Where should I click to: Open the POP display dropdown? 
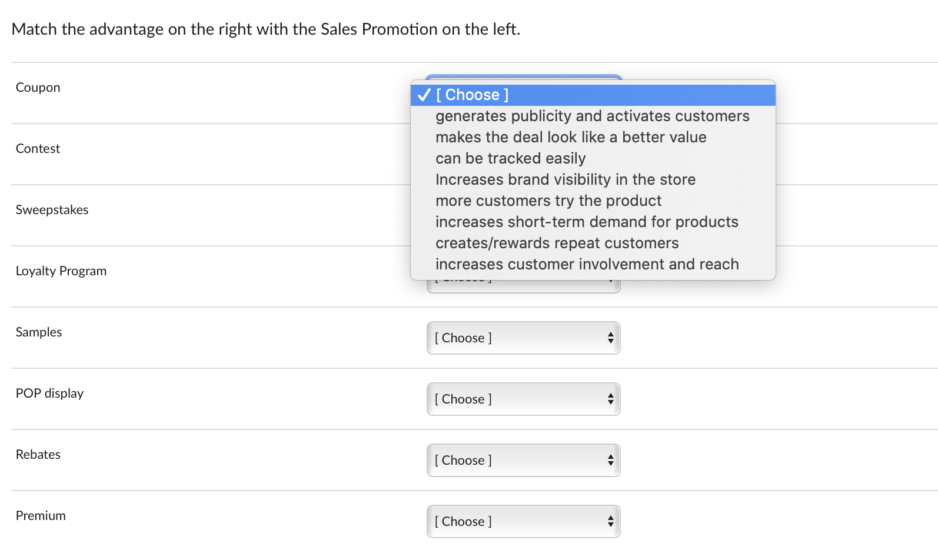(x=523, y=399)
